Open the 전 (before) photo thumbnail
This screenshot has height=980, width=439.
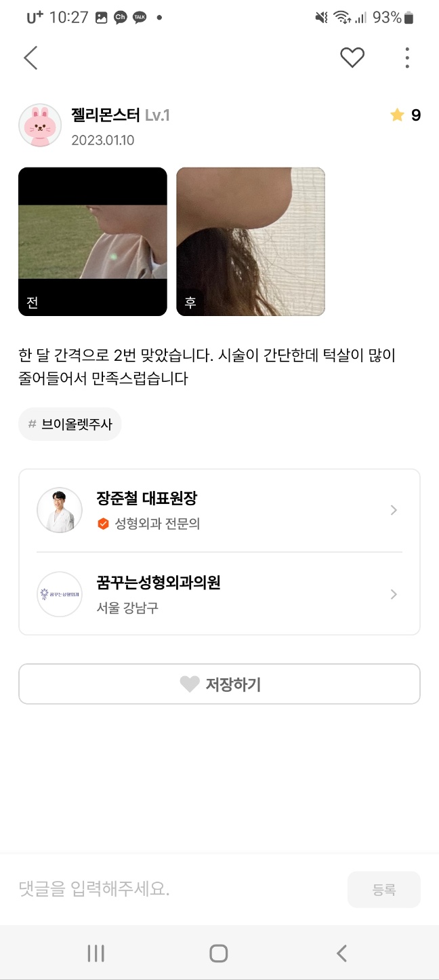tap(93, 241)
